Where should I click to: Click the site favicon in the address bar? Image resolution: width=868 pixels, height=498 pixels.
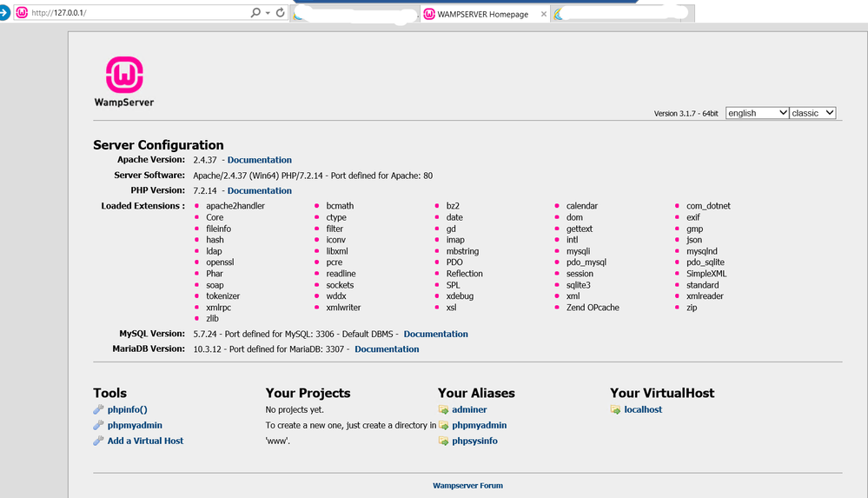[x=22, y=12]
